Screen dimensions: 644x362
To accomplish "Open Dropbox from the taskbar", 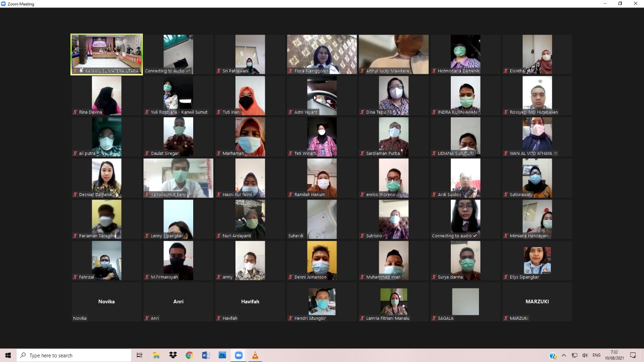I will tap(173, 355).
